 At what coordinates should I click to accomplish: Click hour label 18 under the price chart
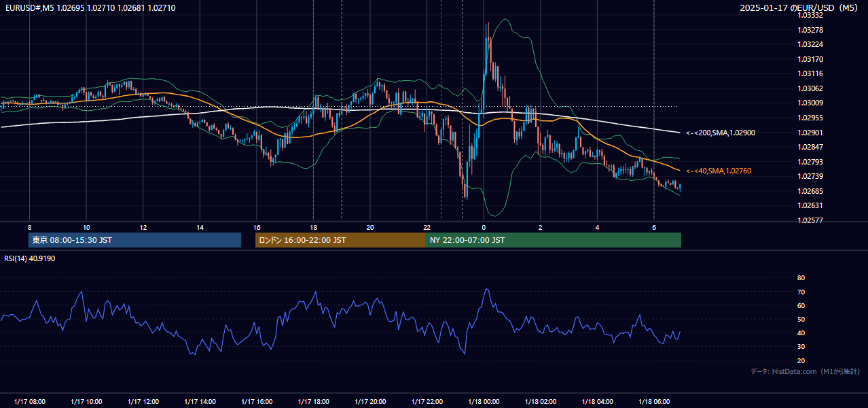(x=313, y=227)
